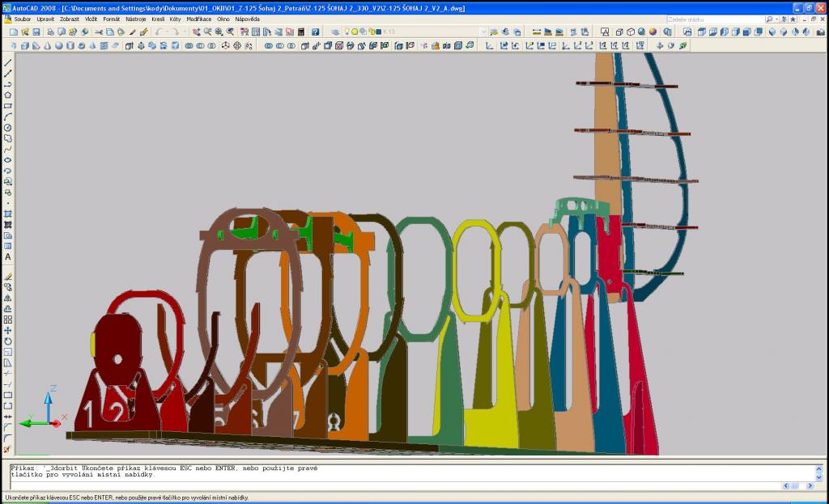Click the blue Help question mark button

pos(315,32)
